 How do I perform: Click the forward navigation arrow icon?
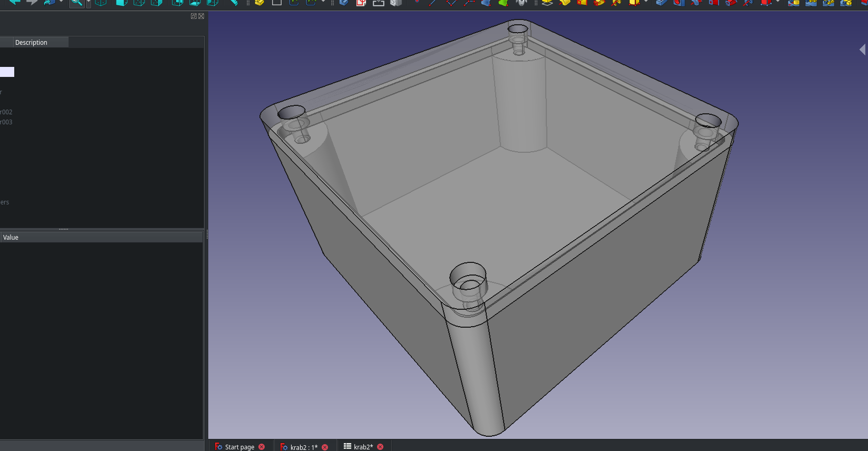[32, 2]
